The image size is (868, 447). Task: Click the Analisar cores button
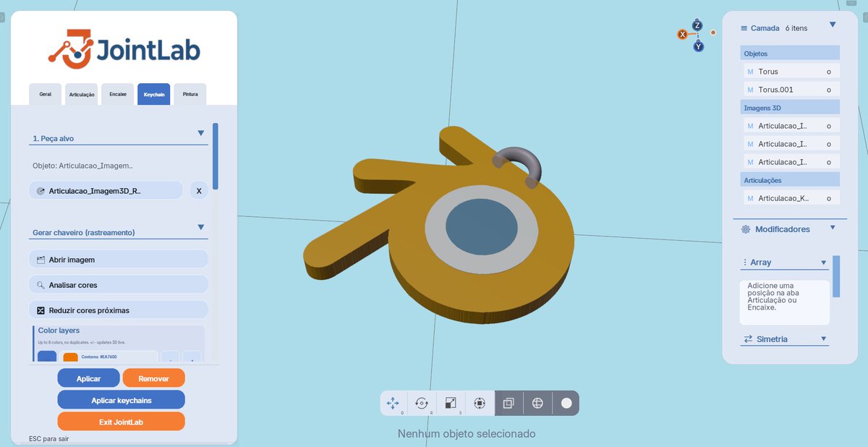119,285
